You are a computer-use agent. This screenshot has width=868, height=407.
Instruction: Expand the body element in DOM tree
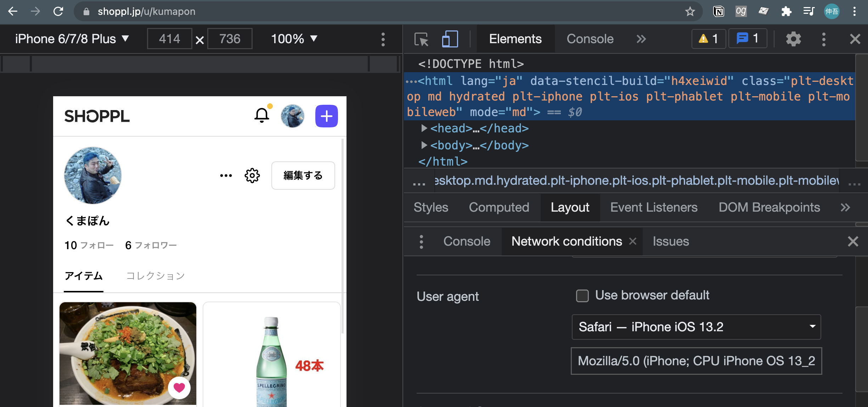pos(424,145)
